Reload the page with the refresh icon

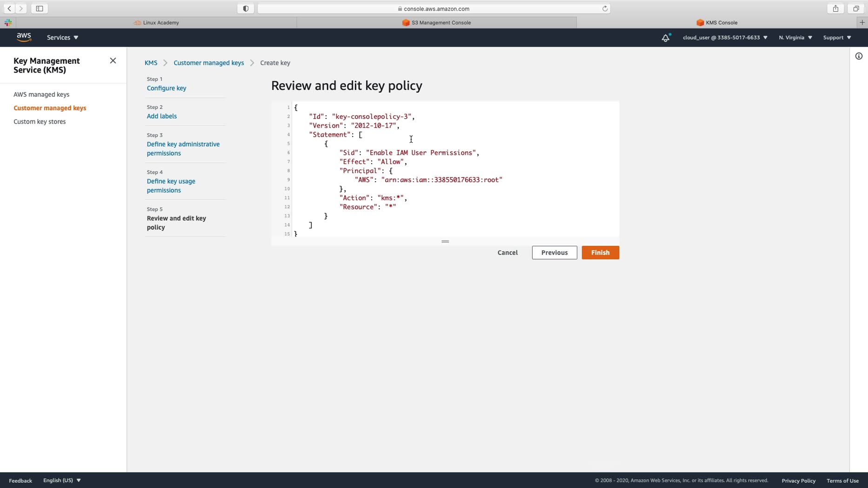click(605, 8)
